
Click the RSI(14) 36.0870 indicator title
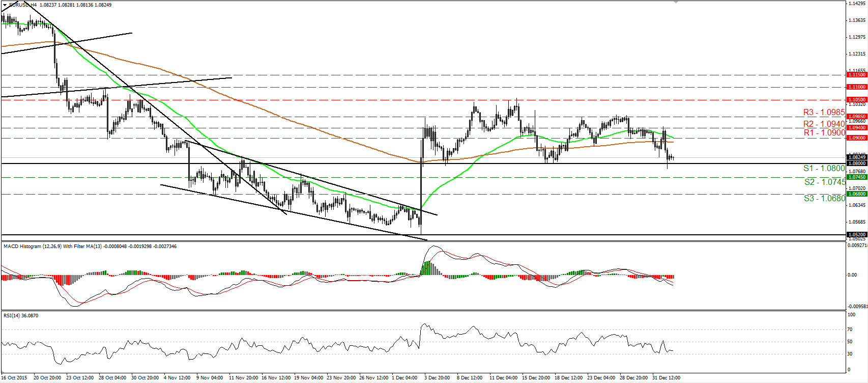21,316
